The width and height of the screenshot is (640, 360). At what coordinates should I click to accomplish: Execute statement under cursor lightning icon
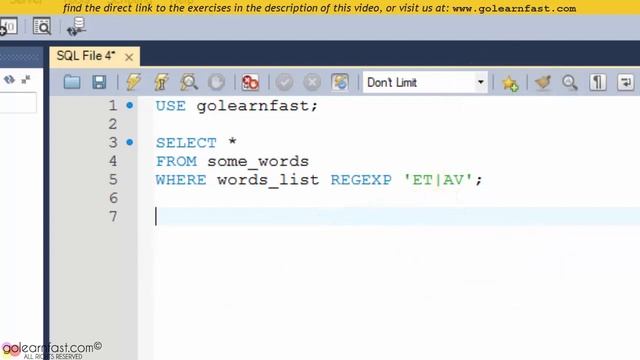pos(162,82)
